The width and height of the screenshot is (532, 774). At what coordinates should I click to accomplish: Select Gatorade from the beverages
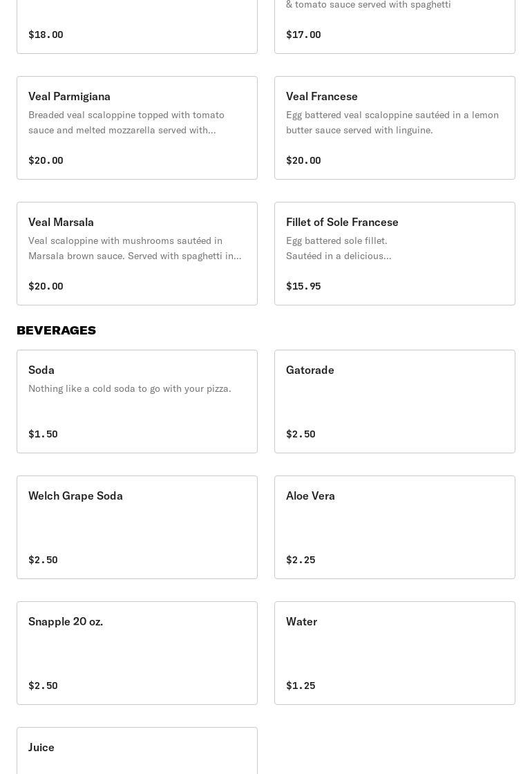395,402
